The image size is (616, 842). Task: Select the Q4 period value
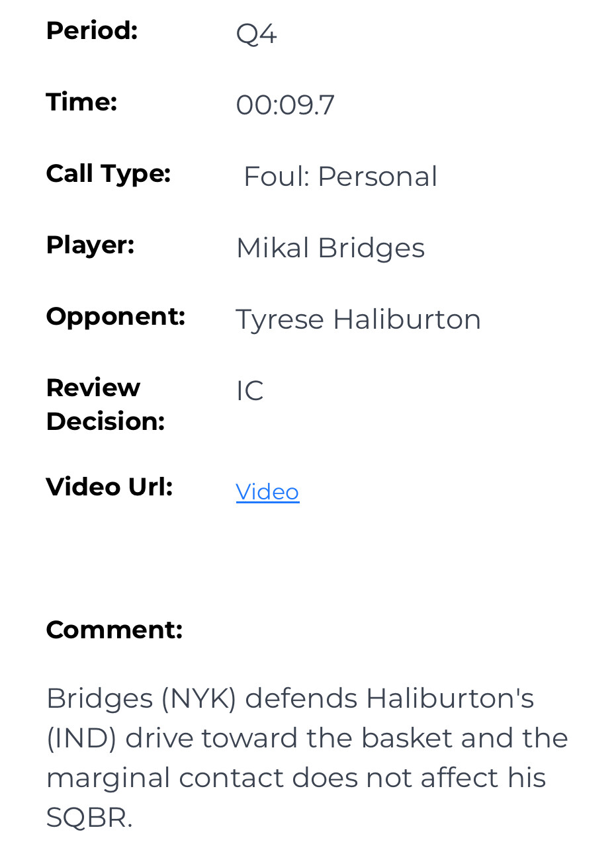coord(255,33)
